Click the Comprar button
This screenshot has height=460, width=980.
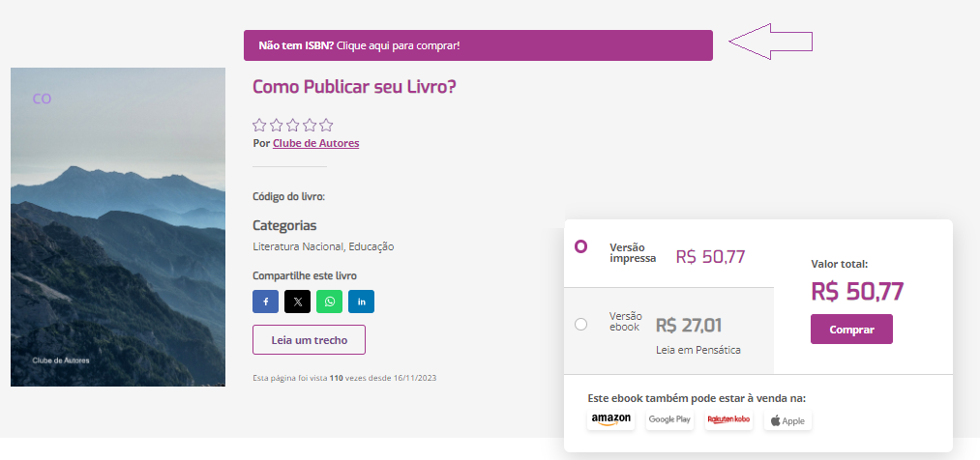point(851,329)
